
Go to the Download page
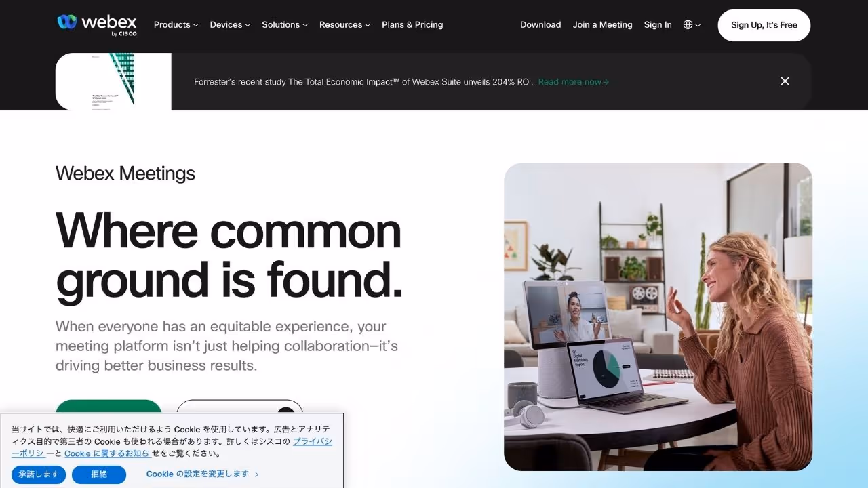[x=540, y=25]
